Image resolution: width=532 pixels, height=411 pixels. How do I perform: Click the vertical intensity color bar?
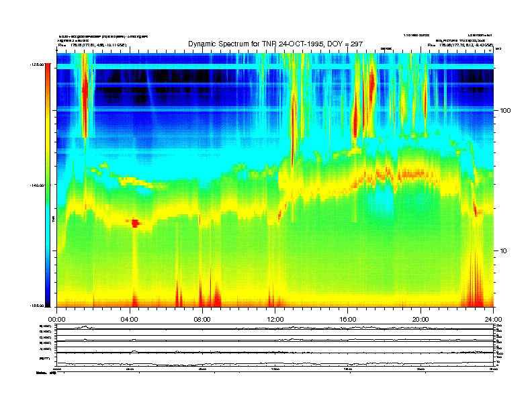point(48,185)
